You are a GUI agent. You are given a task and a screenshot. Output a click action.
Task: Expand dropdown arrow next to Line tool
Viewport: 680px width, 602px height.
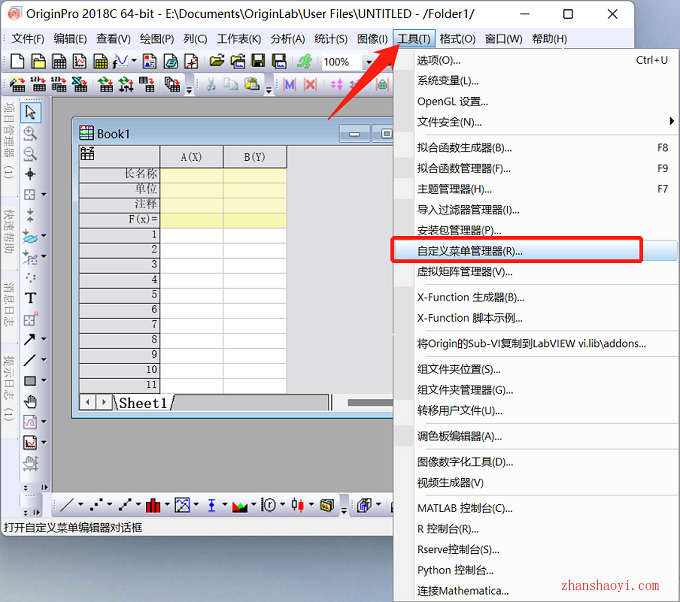click(x=44, y=360)
